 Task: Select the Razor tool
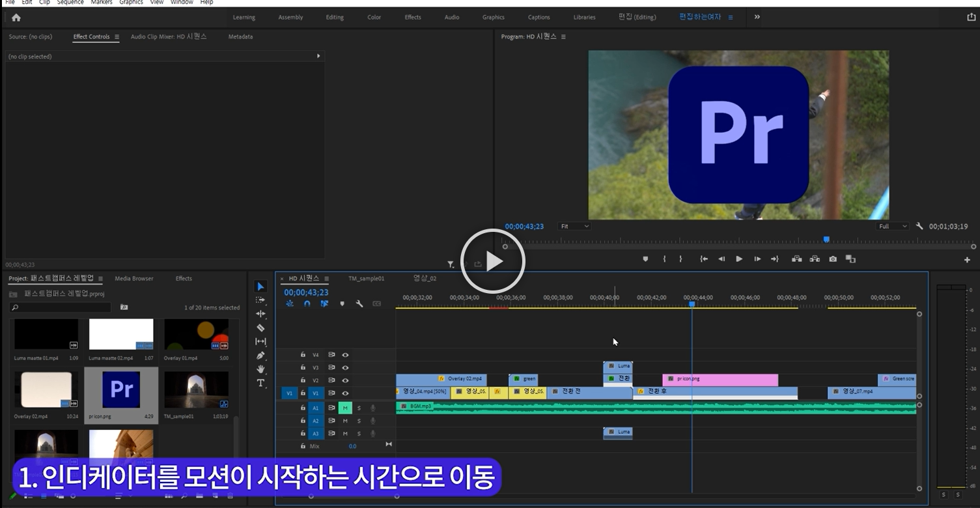pyautogui.click(x=260, y=328)
